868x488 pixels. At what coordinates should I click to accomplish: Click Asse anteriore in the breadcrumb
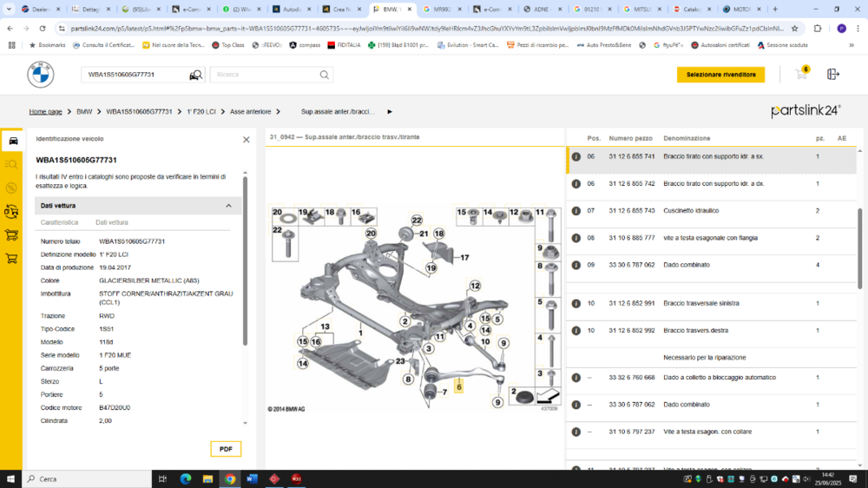pyautogui.click(x=250, y=112)
